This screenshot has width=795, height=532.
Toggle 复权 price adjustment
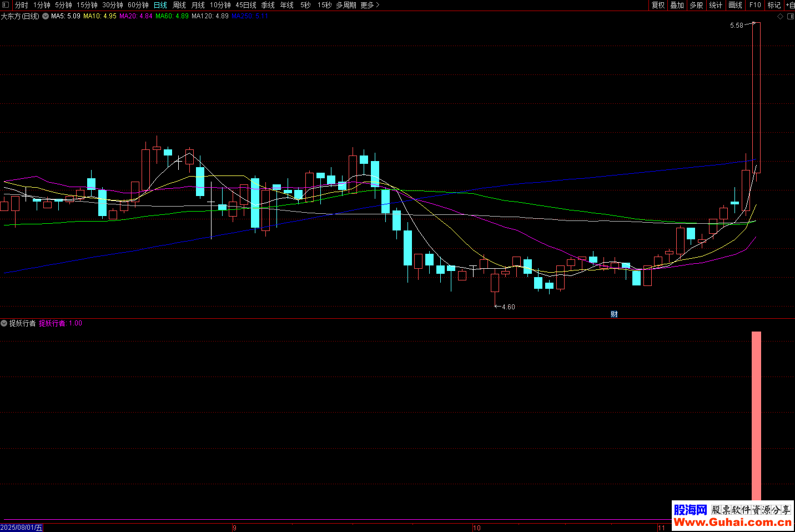(x=658, y=5)
